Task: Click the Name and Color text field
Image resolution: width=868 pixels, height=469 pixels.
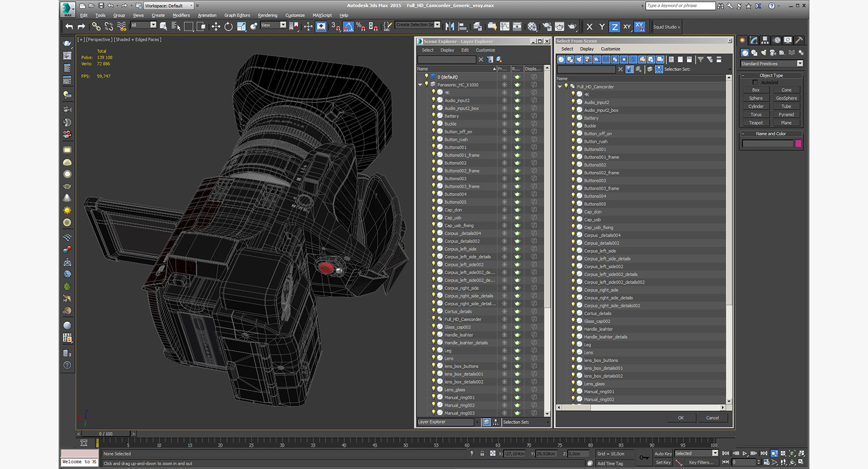Action: tap(767, 144)
